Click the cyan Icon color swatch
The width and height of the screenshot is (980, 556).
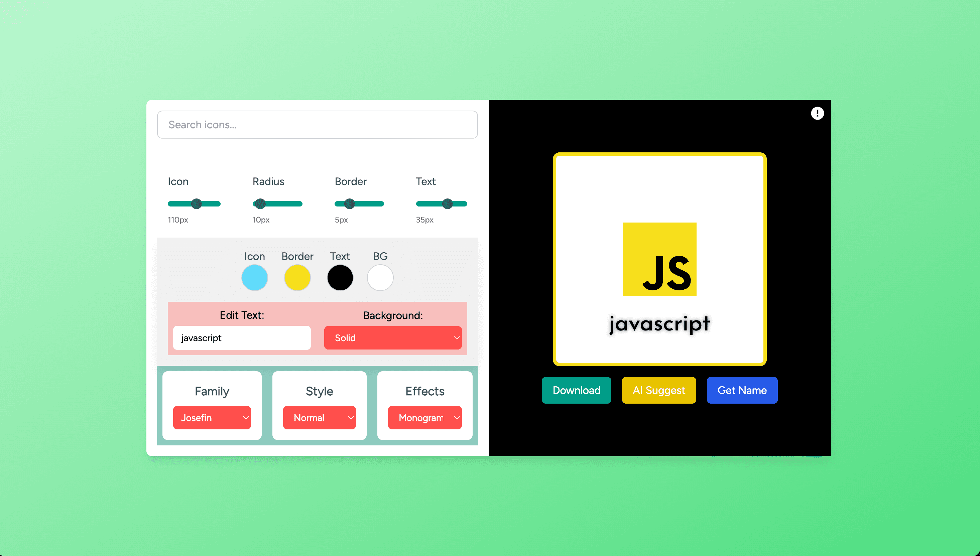click(x=255, y=277)
